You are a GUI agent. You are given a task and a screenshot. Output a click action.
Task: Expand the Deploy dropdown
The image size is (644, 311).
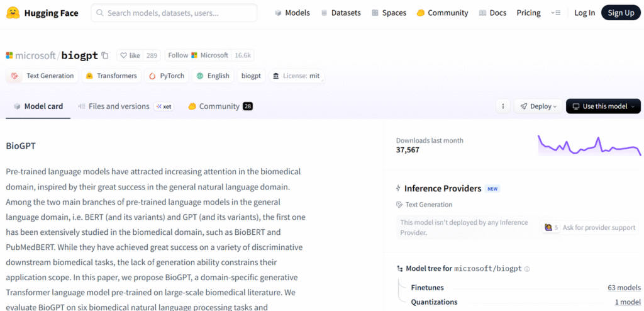[539, 106]
